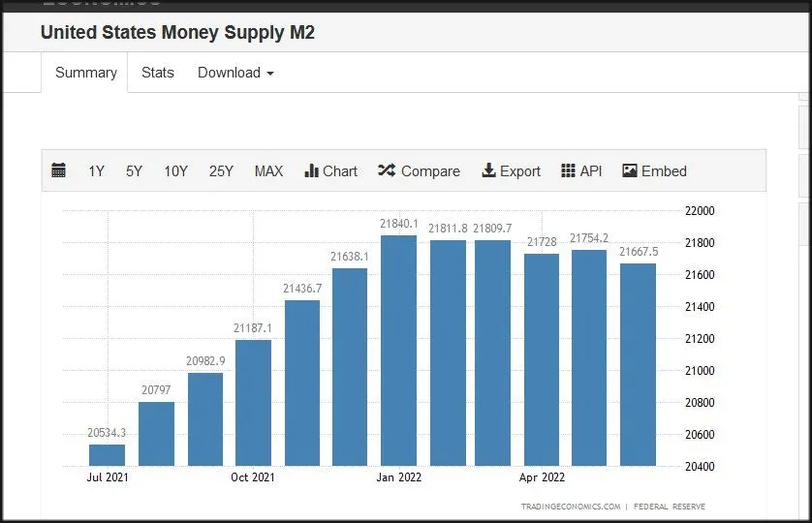
Task: Show the 25Y time range
Action: (221, 171)
